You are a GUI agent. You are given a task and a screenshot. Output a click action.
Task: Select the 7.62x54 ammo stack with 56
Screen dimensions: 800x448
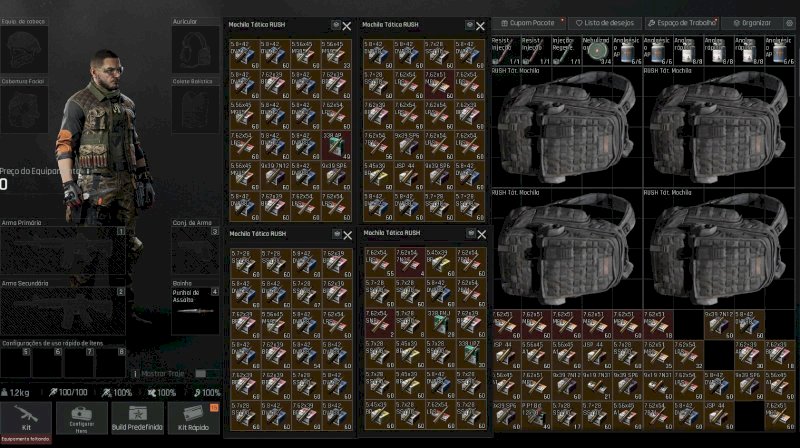(x=378, y=146)
